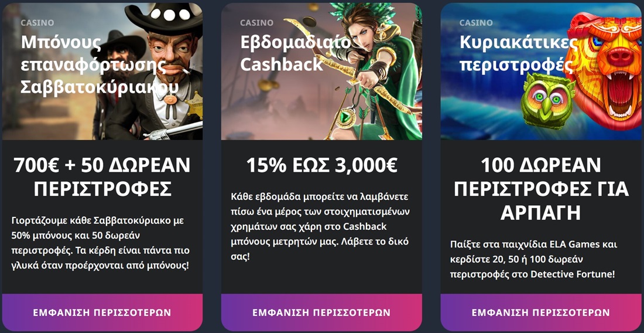Click the 700€ + 50 ΔΩΡΕΑΝ ΠΕΡΙΣΤΡΟΦΕΣ heading

pos(102,177)
